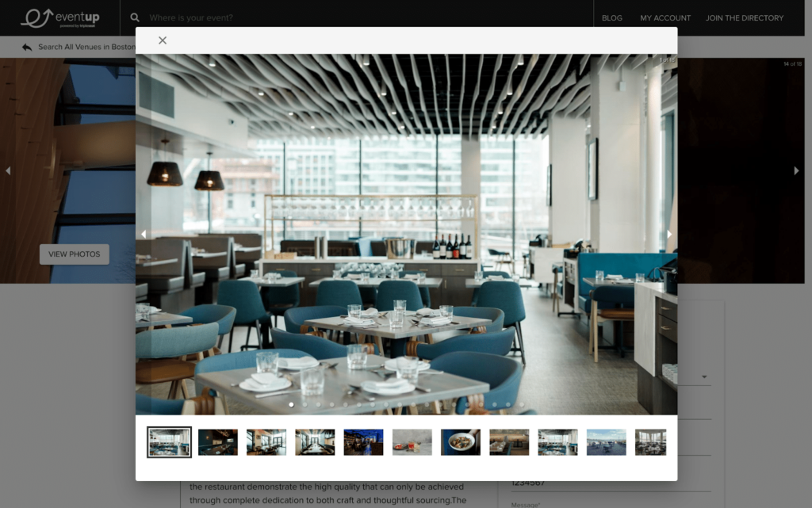812x508 pixels.
Task: Open JOIN THE DIRECTORY
Action: point(744,18)
